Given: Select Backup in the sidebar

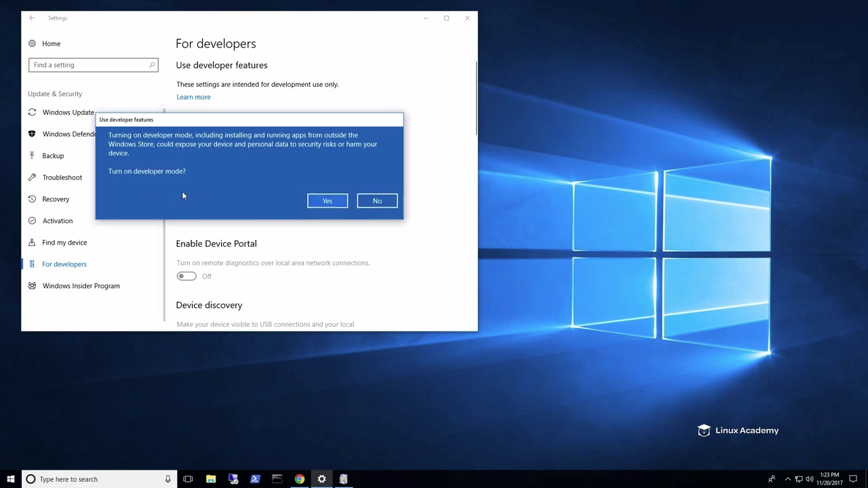Looking at the screenshot, I should [x=53, y=156].
